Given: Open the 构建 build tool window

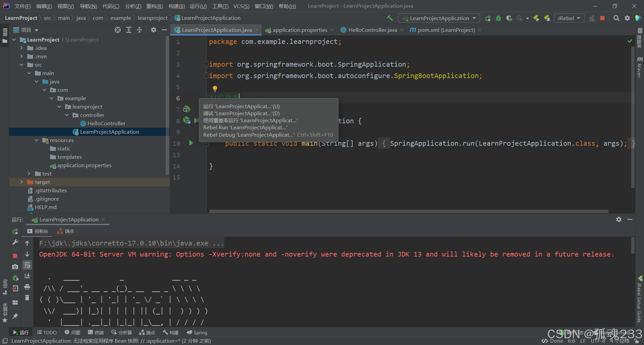Looking at the screenshot, I should pyautogui.click(x=171, y=333).
